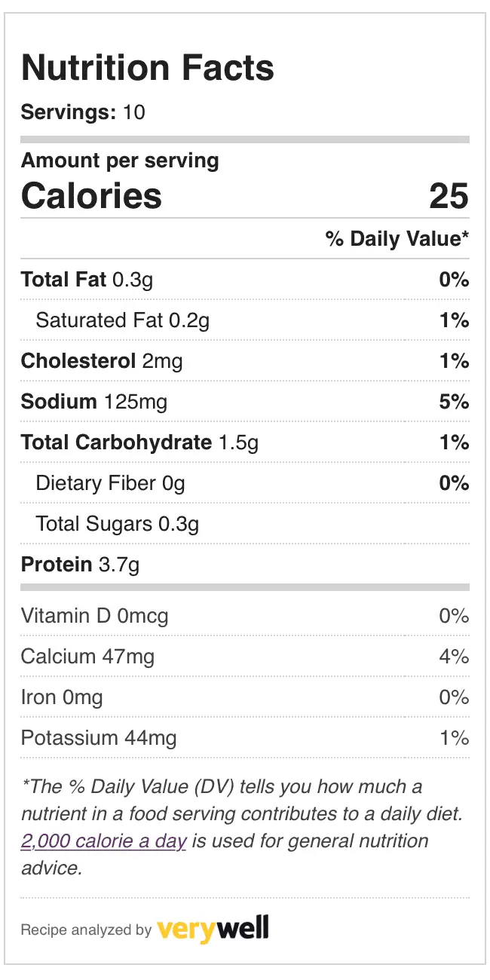Click the Calories label

coord(91,196)
